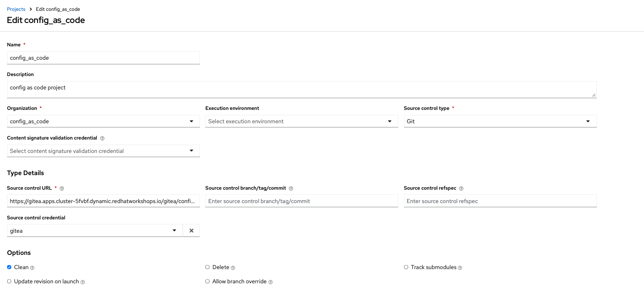Click the help icon next to Delete
Screen dimensions: 644x295
click(x=233, y=268)
